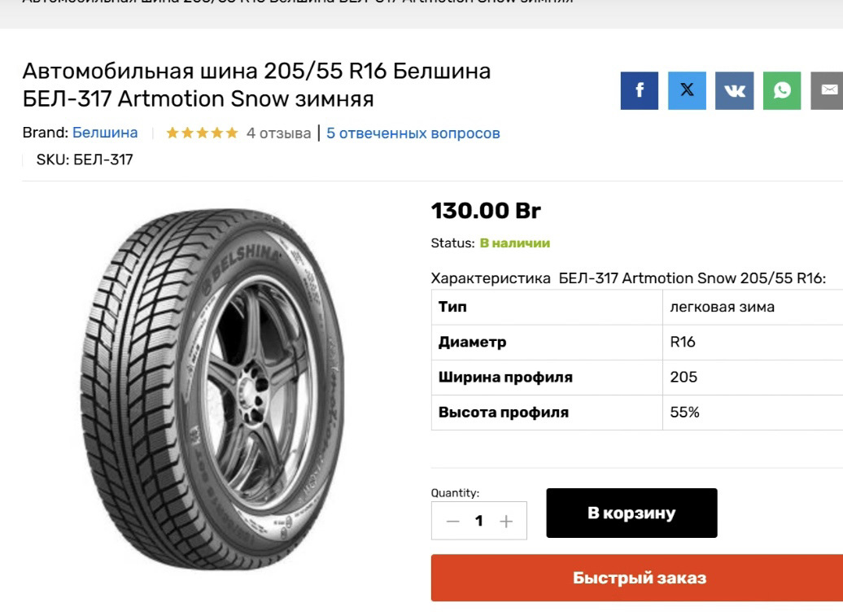Decrease quantity with the minus button
Screen dimensions: 843x616
[x=453, y=521]
